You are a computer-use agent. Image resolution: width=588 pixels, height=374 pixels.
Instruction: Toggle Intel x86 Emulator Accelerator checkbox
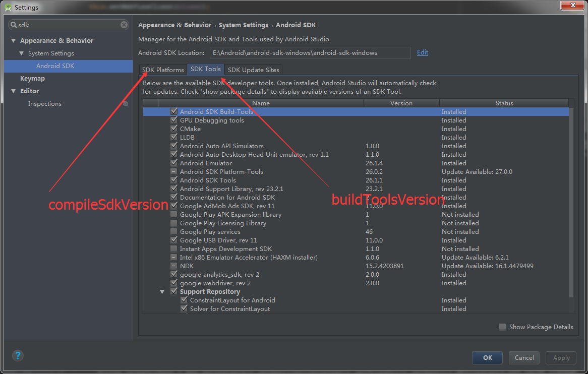click(173, 258)
